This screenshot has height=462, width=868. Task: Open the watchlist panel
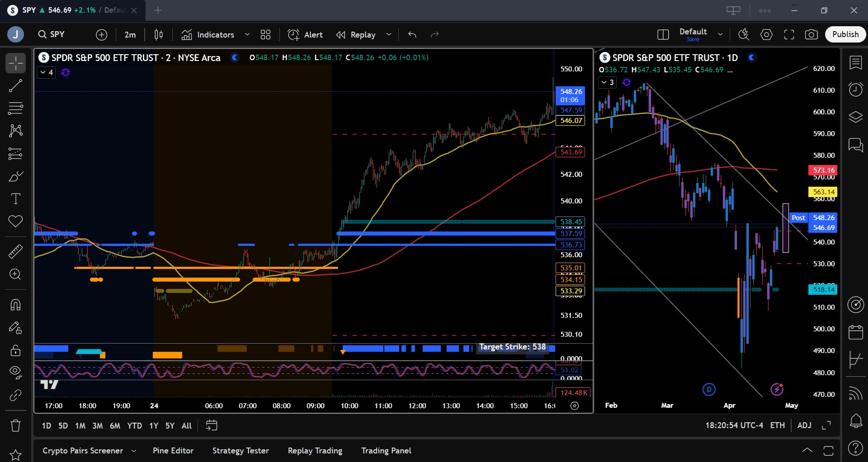click(x=855, y=63)
